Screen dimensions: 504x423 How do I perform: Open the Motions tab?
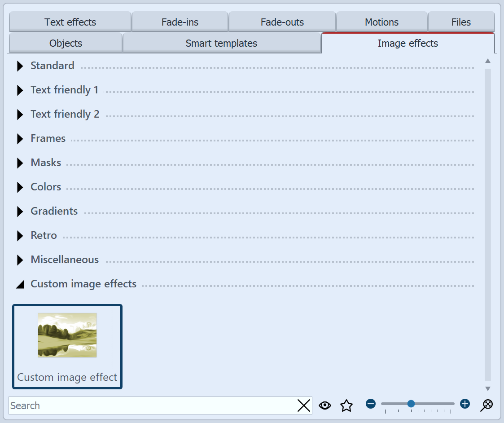click(381, 22)
